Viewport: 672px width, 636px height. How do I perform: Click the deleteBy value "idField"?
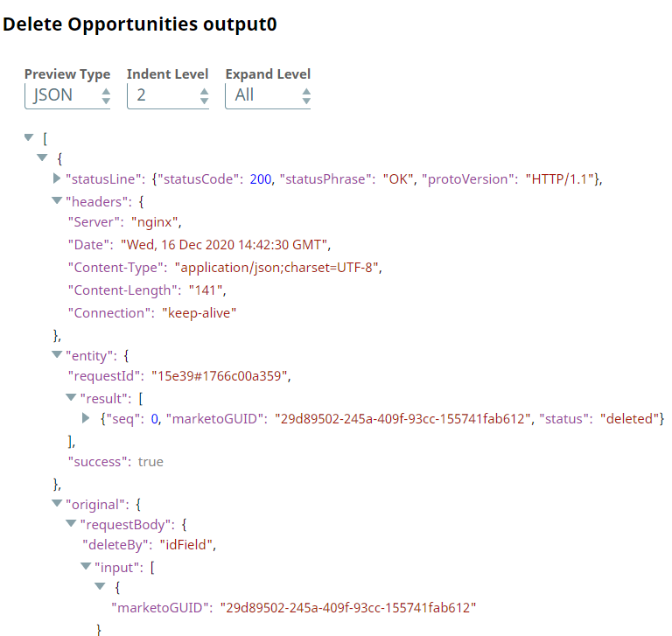(x=186, y=545)
